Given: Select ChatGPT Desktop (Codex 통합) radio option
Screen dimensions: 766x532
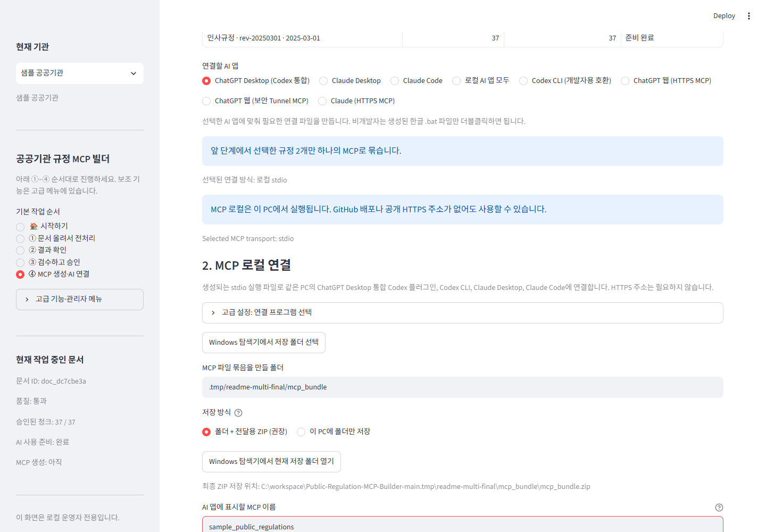Looking at the screenshot, I should coord(256,81).
